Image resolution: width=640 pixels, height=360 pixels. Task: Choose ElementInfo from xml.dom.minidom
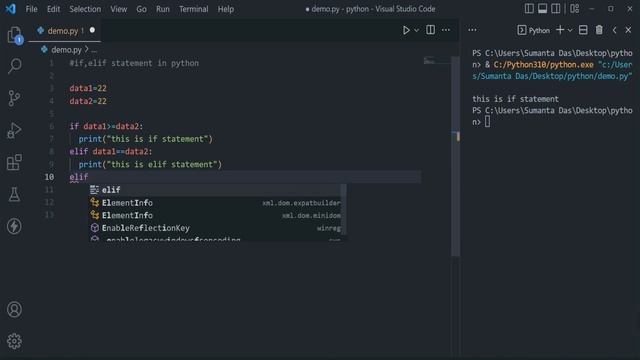tap(218, 215)
